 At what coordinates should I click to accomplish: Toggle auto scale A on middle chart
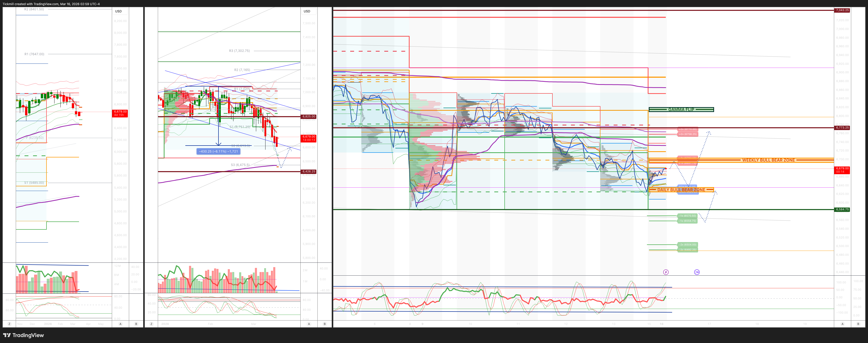click(x=309, y=324)
